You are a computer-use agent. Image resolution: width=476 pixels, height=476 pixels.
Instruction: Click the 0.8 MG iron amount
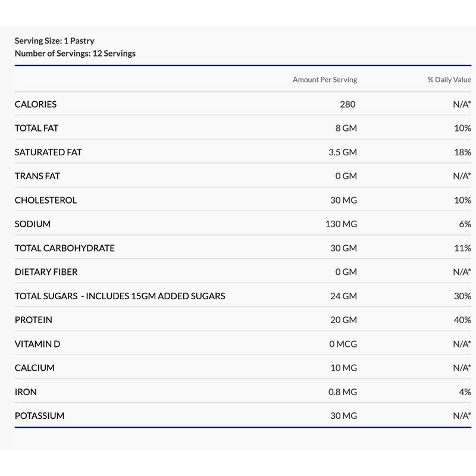(x=342, y=392)
